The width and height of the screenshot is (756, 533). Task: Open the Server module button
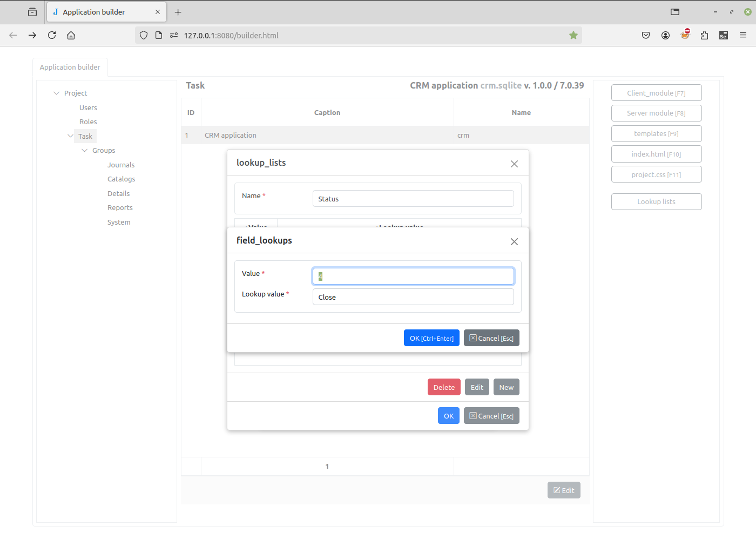pos(656,113)
